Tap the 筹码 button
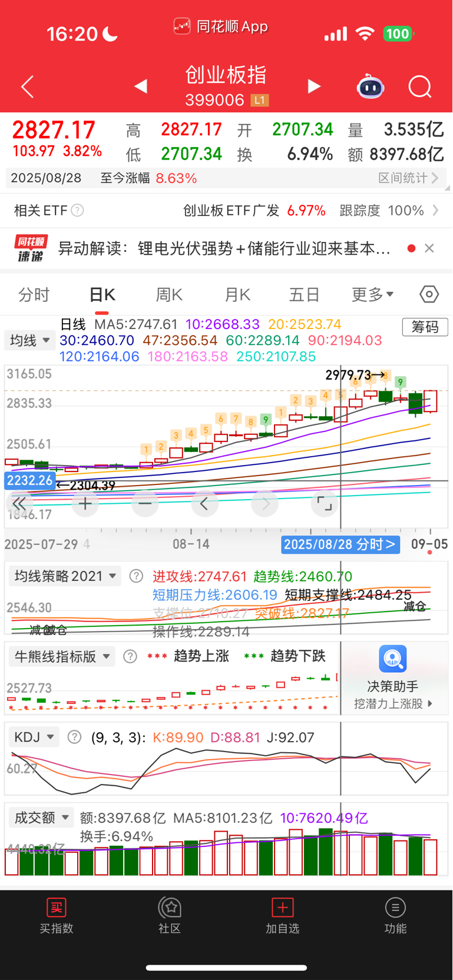The width and height of the screenshot is (453, 980). [x=425, y=327]
